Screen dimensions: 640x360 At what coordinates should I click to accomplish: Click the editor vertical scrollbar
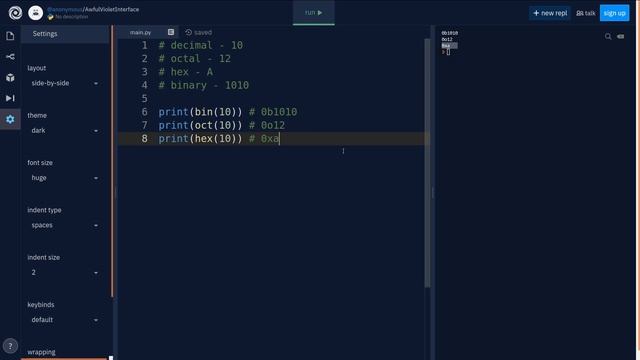pos(427,163)
